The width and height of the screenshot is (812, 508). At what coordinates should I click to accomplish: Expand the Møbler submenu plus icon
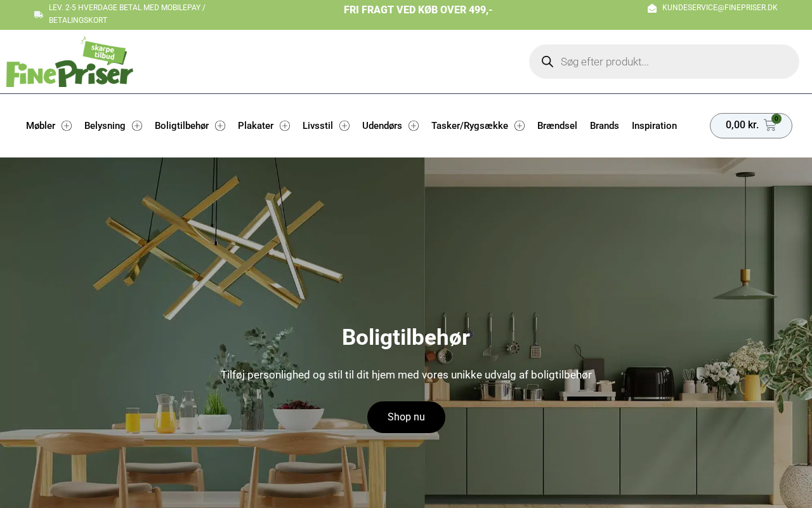pyautogui.click(x=67, y=126)
